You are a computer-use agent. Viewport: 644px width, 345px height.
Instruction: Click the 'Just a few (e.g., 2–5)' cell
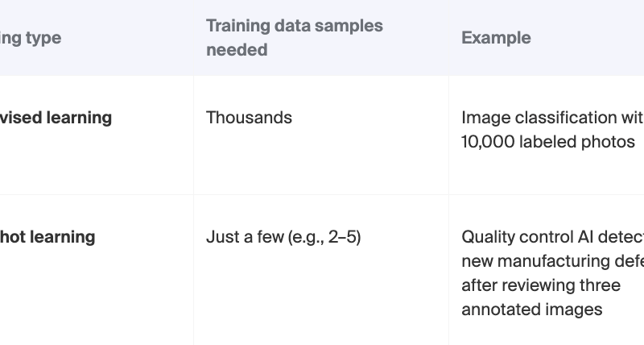coord(283,237)
